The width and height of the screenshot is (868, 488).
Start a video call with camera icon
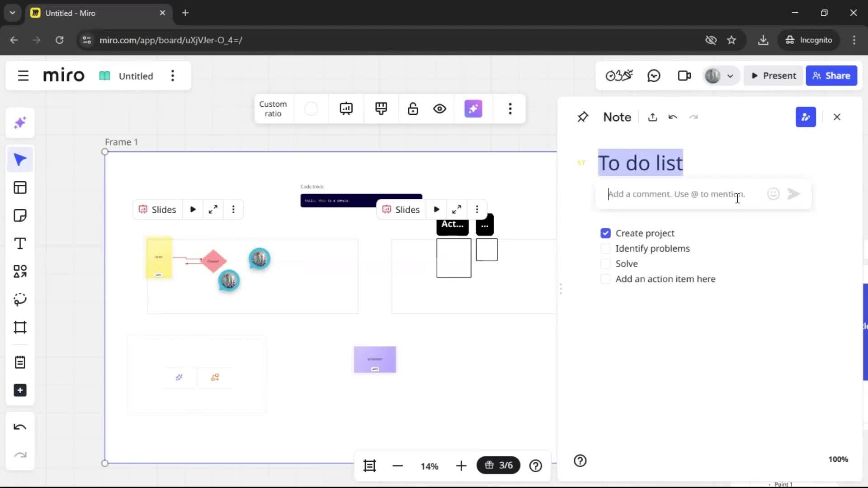[684, 76]
